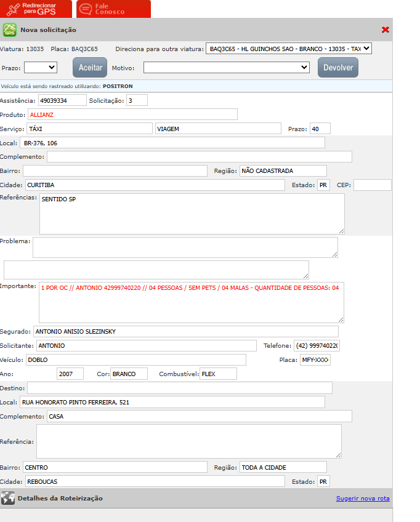Click the Assistência number field
420x522 pixels.
point(62,100)
